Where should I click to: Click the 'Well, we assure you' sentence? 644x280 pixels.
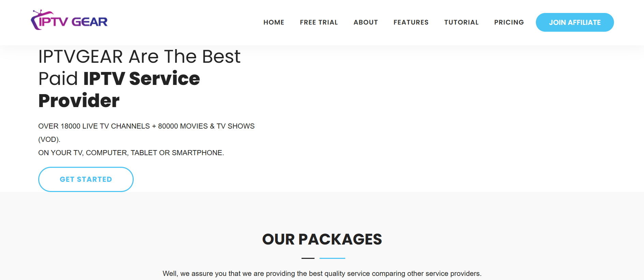click(322, 274)
